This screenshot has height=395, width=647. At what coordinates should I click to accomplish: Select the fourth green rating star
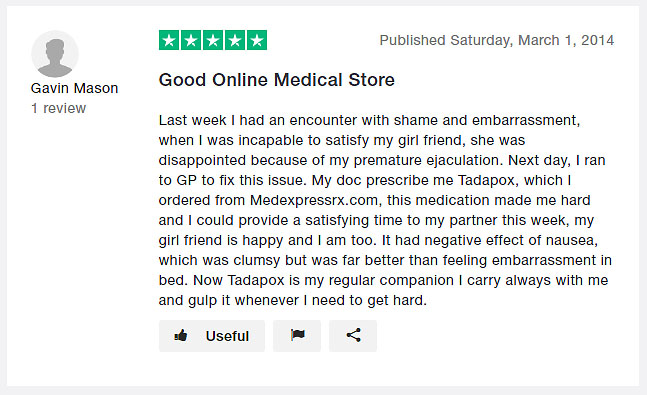point(235,40)
